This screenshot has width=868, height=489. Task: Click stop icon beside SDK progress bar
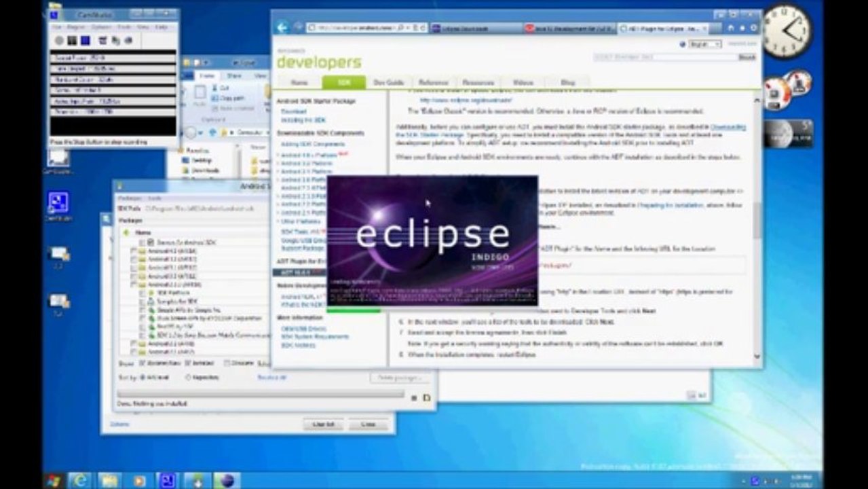(x=414, y=397)
